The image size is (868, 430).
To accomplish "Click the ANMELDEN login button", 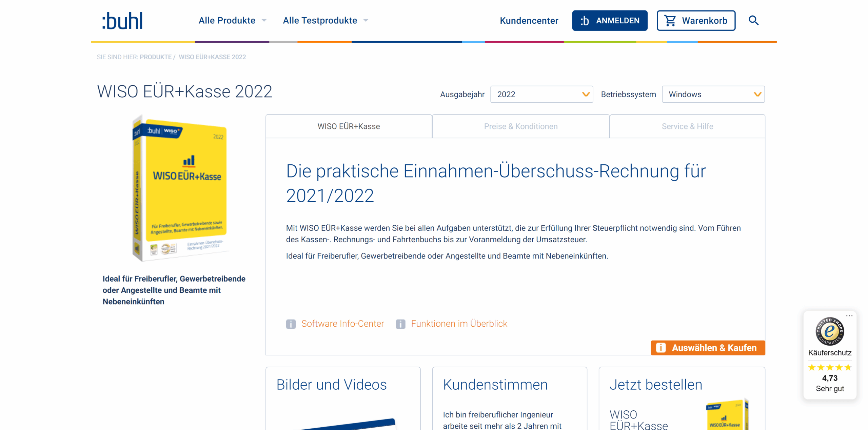I will click(x=609, y=21).
